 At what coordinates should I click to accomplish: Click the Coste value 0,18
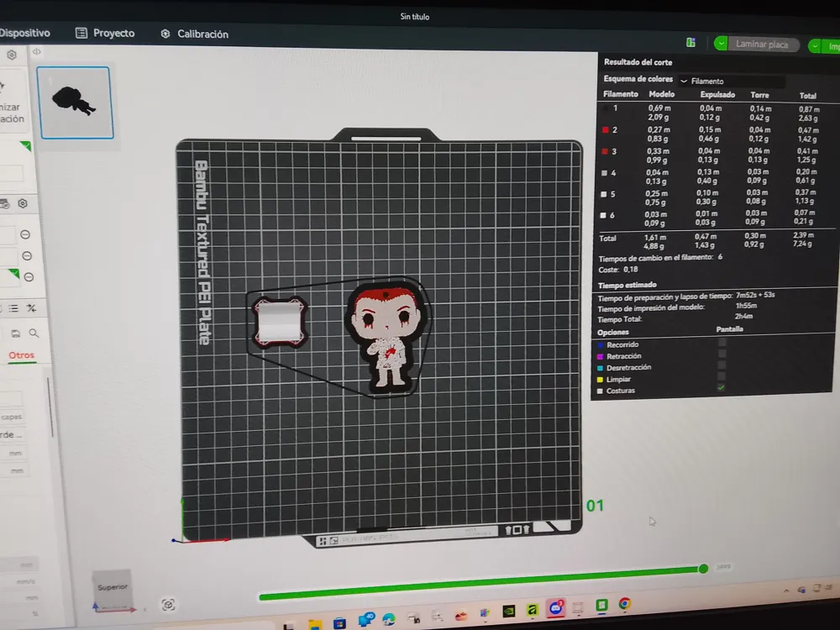631,270
